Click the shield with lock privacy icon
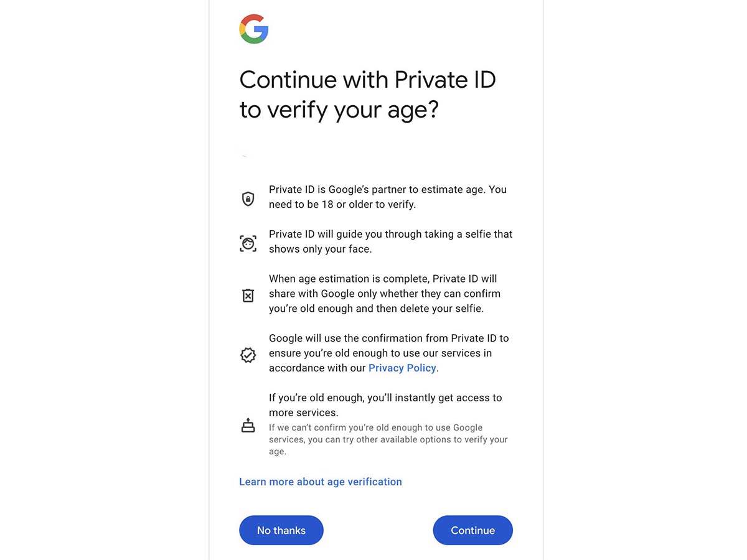Screen dimensions: 747x560 [248, 198]
